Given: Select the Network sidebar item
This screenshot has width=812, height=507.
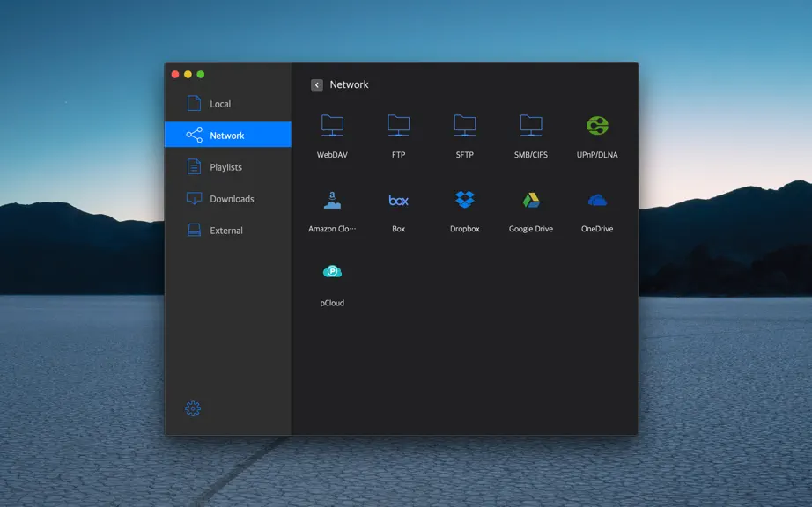Looking at the screenshot, I should [x=228, y=135].
